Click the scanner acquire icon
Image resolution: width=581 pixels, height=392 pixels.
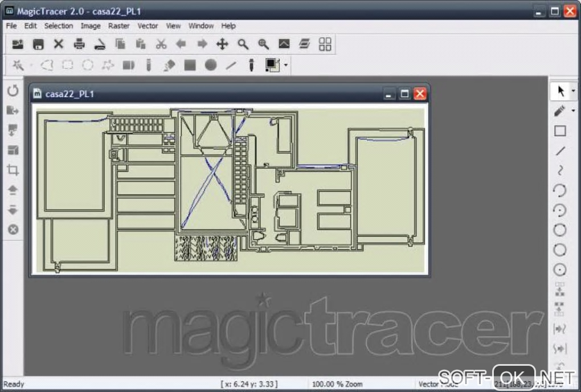point(100,44)
